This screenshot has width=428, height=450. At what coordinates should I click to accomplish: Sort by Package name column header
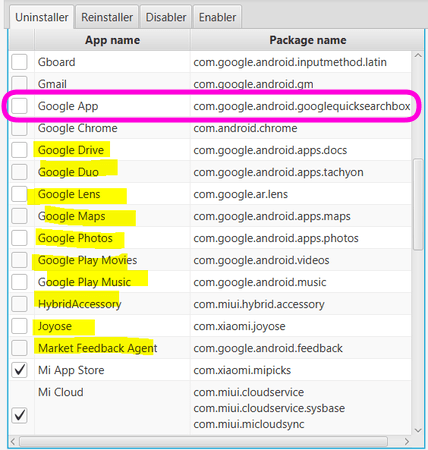(x=307, y=40)
